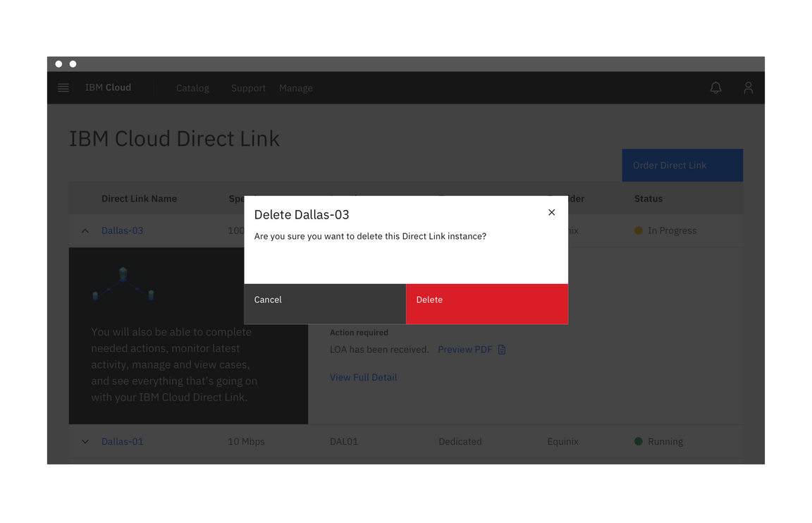Click the Direct Link network diagram illustration
The width and height of the screenshot is (812, 523).
[x=123, y=283]
